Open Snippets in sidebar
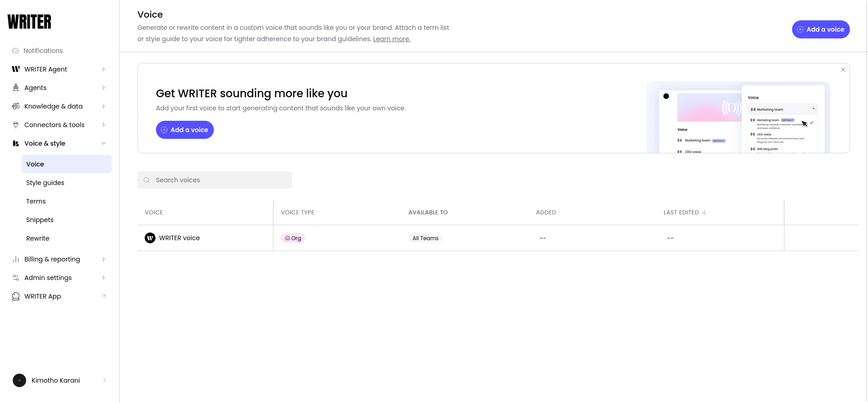Viewport: 868px width, 403px height. pyautogui.click(x=40, y=220)
